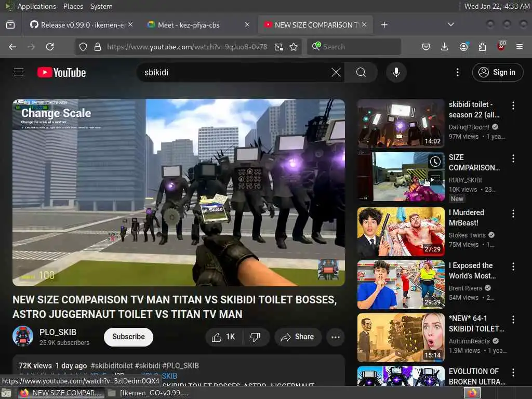This screenshot has width=532, height=399.
Task: Open Firefox account icon
Action: pyautogui.click(x=463, y=47)
